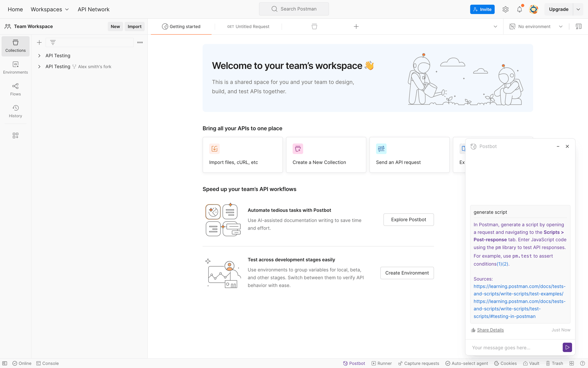Viewport: 588px width, 368px height.
Task: Click Capture requests in status bar
Action: pos(418,363)
